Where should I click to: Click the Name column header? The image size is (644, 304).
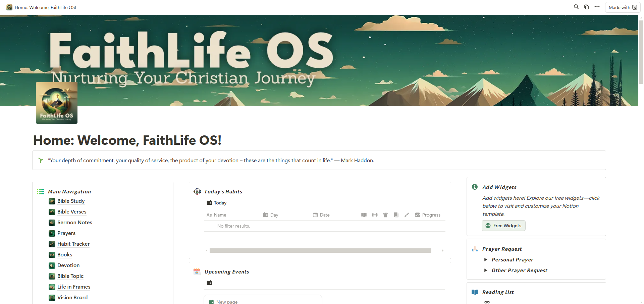click(216, 215)
